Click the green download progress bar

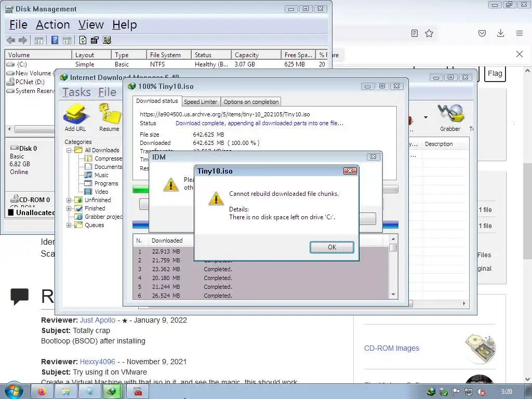(140, 189)
